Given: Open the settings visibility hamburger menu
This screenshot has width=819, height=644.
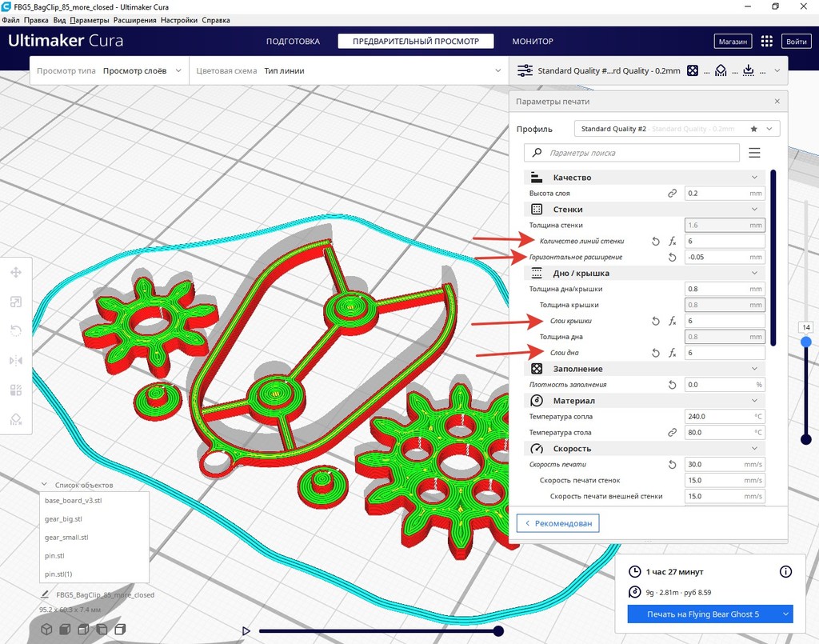Looking at the screenshot, I should click(754, 153).
